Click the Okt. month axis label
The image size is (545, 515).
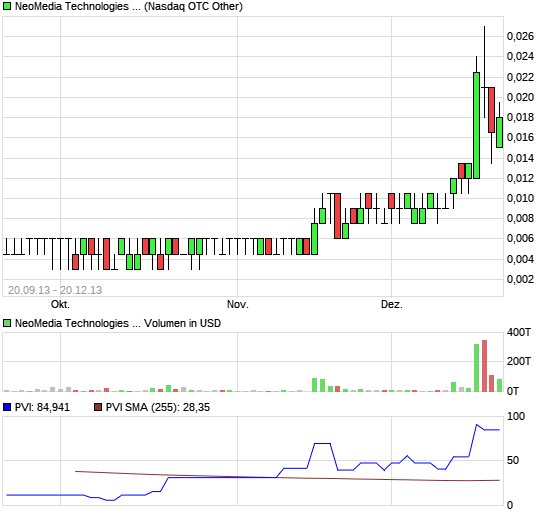[x=60, y=304]
